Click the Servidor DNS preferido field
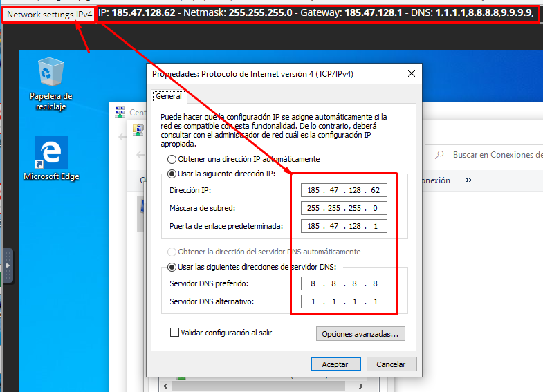 pos(344,283)
